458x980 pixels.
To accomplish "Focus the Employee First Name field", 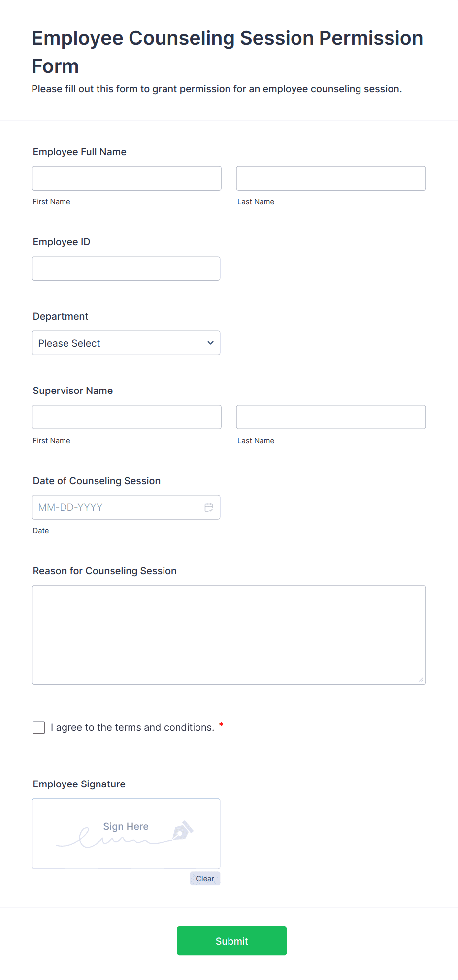I will [127, 178].
